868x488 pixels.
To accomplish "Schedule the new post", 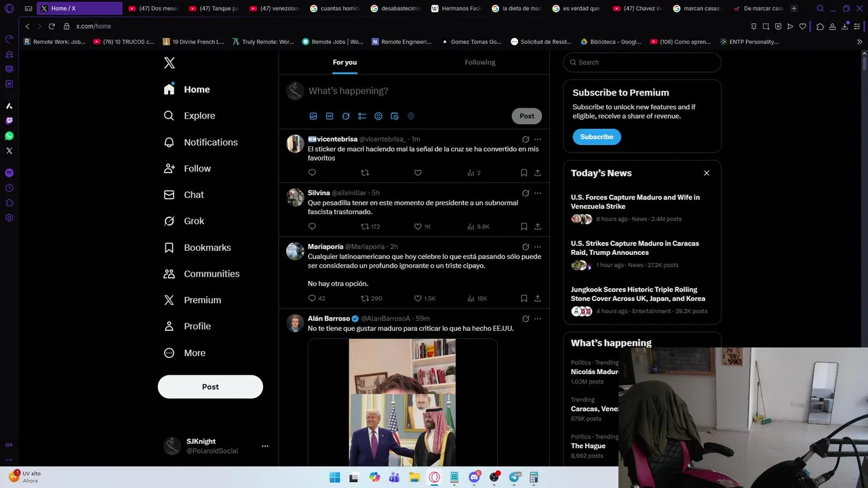I will click(x=395, y=116).
